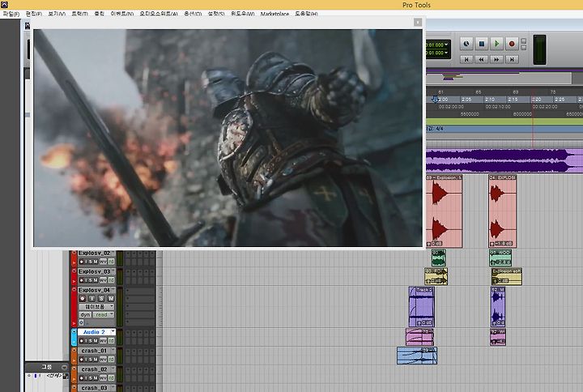Solo the Explosv_04 track

coord(101,298)
